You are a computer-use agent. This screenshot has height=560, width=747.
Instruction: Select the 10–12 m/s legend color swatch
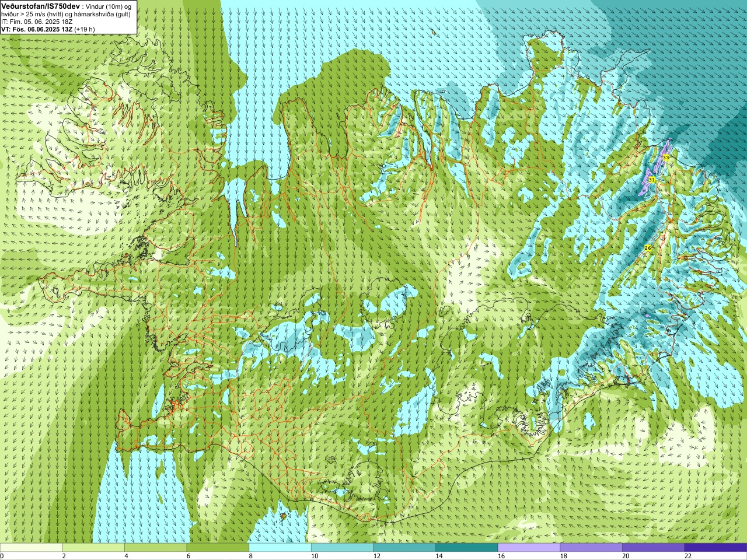(342, 548)
